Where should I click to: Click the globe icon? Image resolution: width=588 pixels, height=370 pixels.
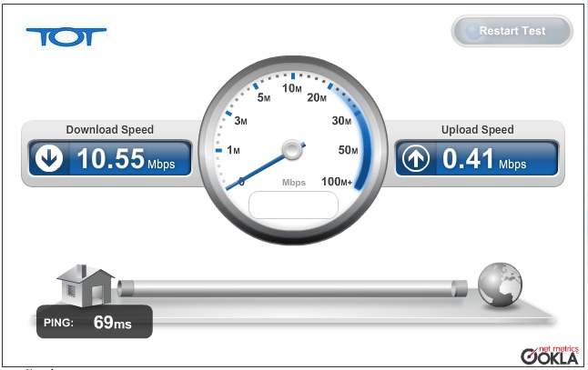pyautogui.click(x=500, y=285)
